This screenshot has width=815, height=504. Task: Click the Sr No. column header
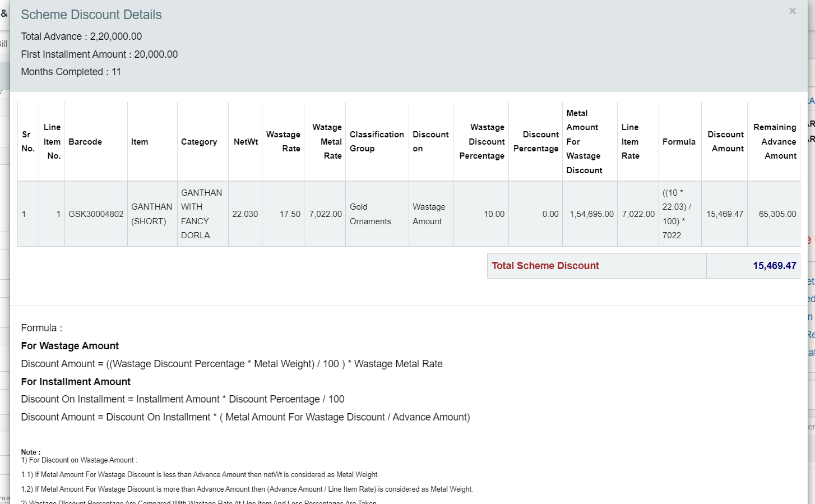tap(28, 142)
